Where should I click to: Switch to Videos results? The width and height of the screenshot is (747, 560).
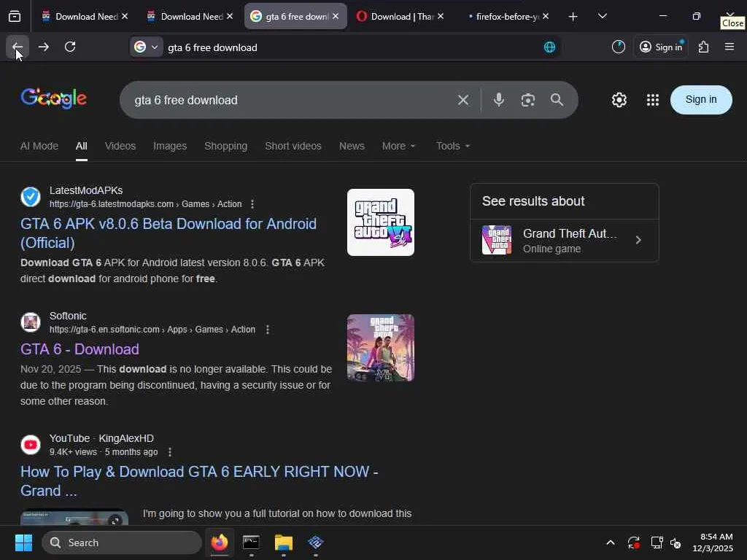(120, 146)
